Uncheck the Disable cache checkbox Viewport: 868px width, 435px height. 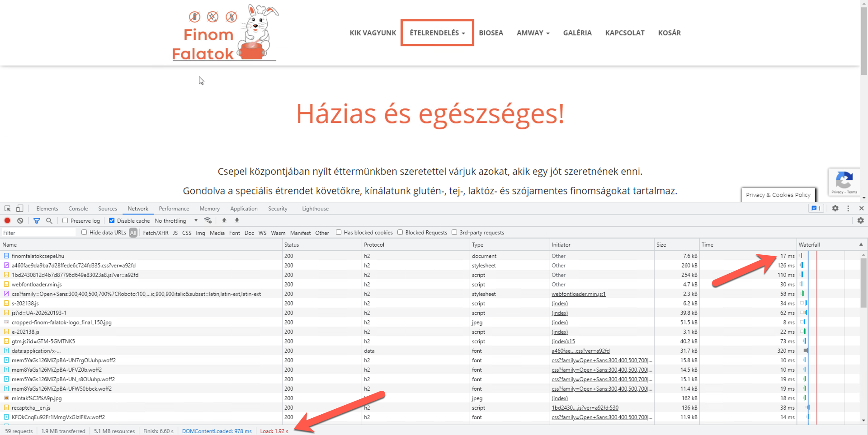112,220
